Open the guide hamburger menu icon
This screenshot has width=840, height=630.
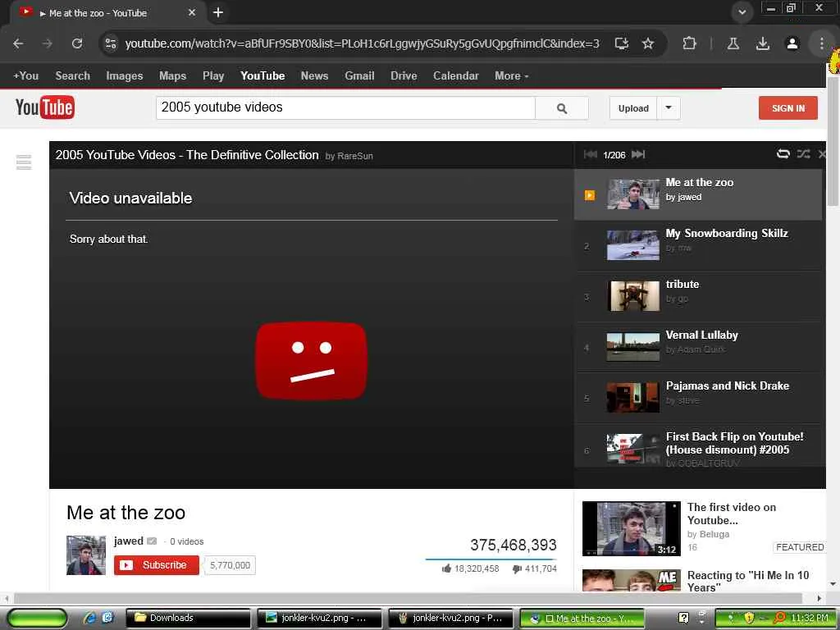click(24, 162)
